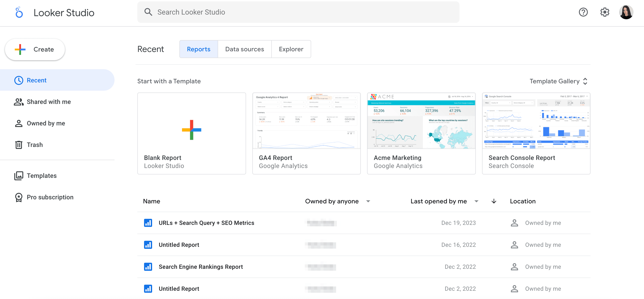
Task: Switch to the Data sources tab
Action: click(244, 49)
